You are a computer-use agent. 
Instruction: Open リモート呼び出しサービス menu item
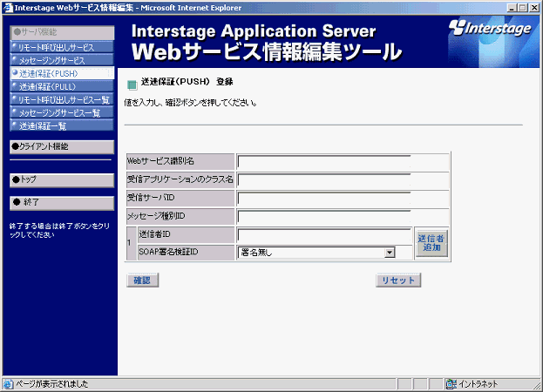[x=62, y=47]
